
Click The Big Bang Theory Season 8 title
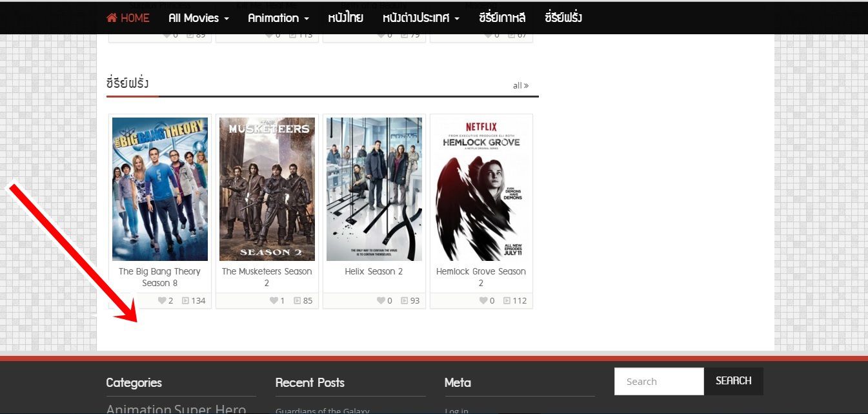click(160, 277)
